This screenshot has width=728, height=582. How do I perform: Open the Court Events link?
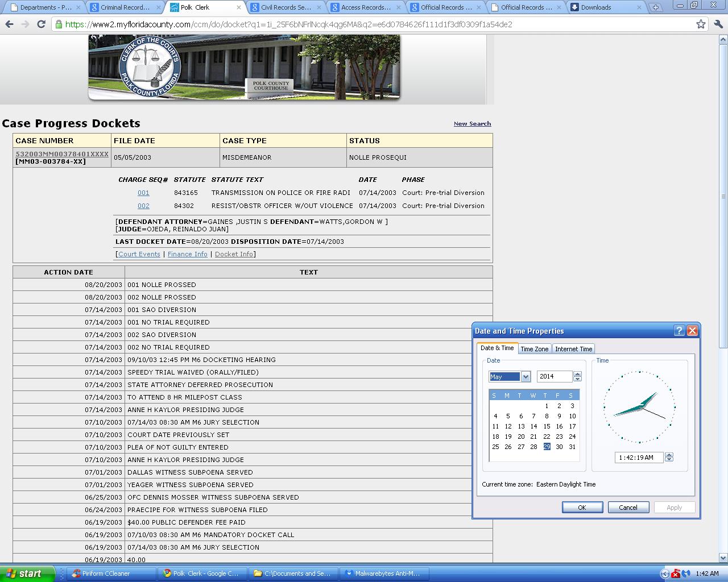pyautogui.click(x=139, y=254)
